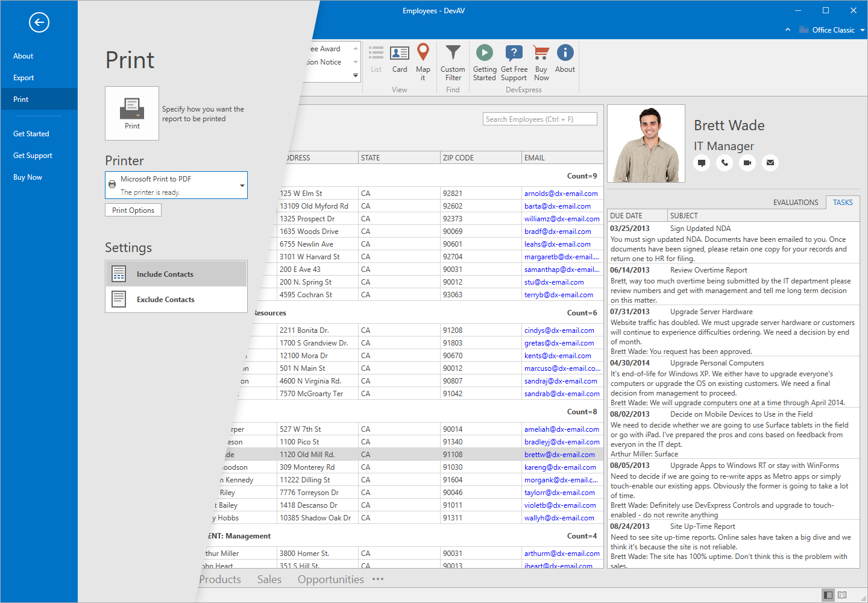The width and height of the screenshot is (868, 603).
Task: Click the large Print button
Action: [x=132, y=113]
